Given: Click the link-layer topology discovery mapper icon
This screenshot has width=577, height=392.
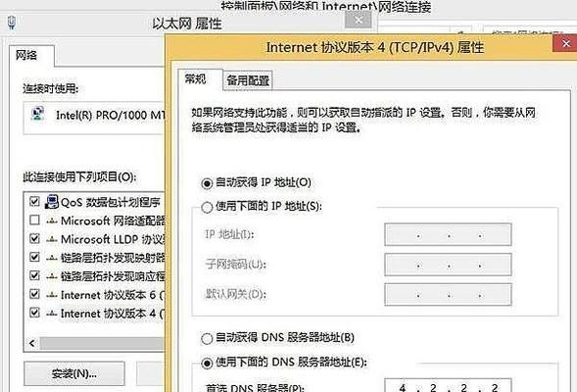Looking at the screenshot, I should 52,258.
